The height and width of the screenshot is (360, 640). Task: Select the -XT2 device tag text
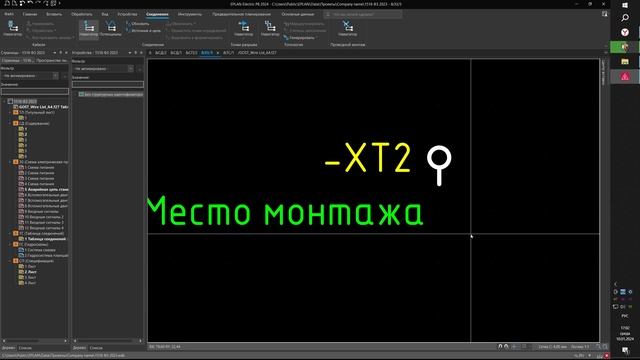point(367,158)
